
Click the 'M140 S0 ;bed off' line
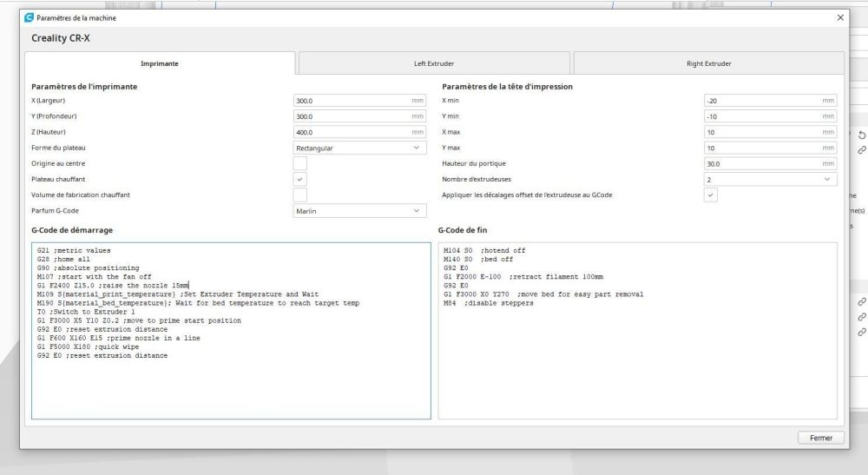[x=478, y=259]
